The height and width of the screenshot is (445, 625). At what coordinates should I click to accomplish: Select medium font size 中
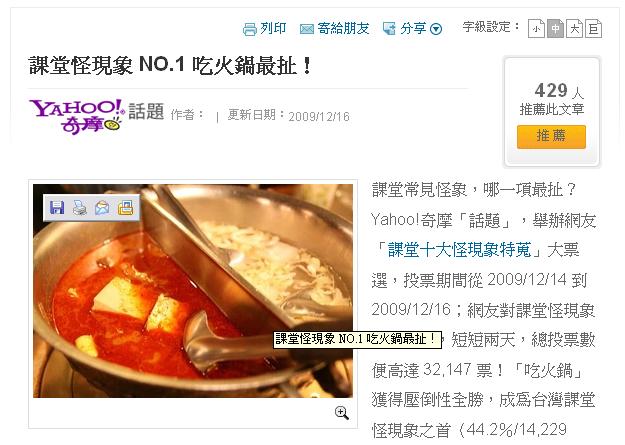tap(555, 29)
